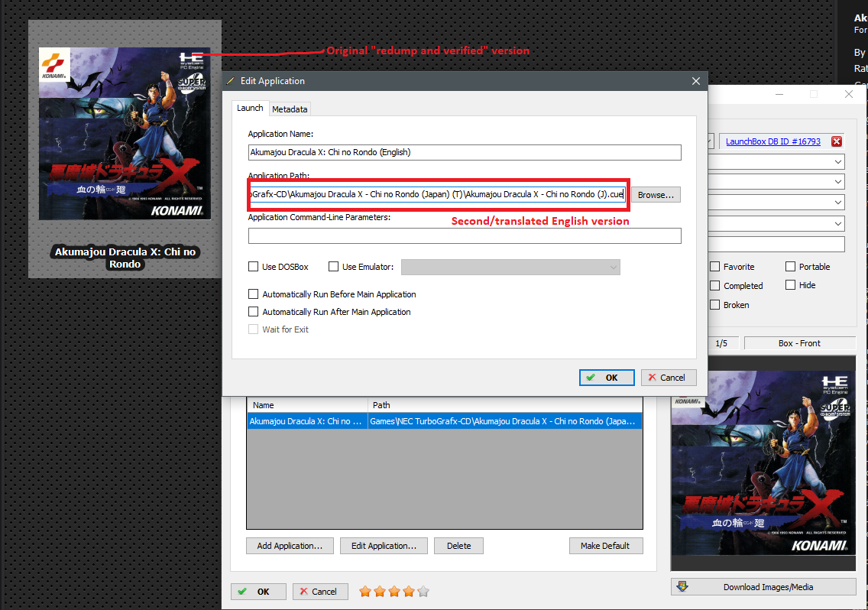868x610 pixels.
Task: Select the Akumajou Dracula X game box in library
Action: 125,148
